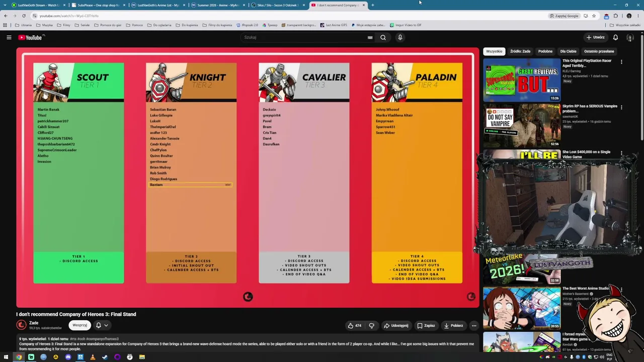Image resolution: width=644 pixels, height=362 pixels.
Task: Open Zade channel avatar
Action: 21,325
